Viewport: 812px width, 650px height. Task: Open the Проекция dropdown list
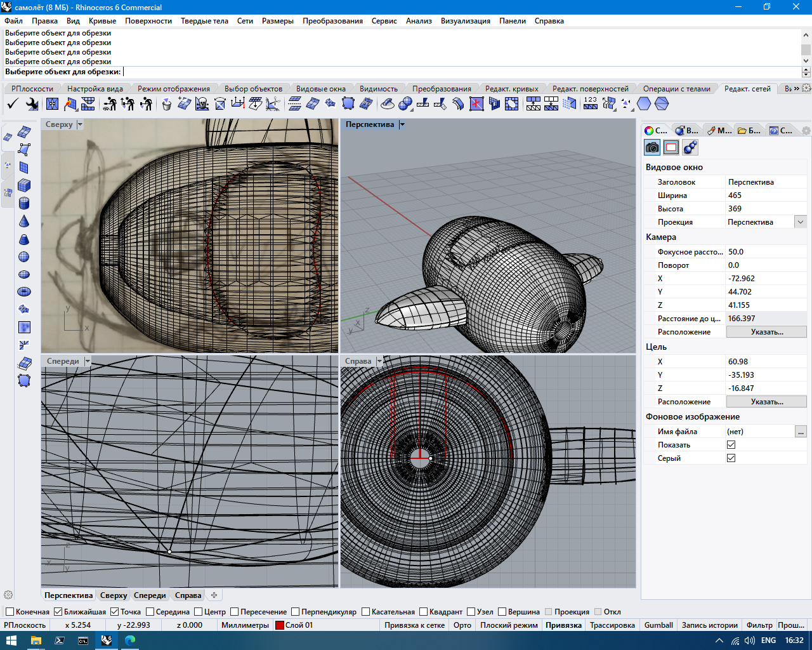(x=801, y=222)
